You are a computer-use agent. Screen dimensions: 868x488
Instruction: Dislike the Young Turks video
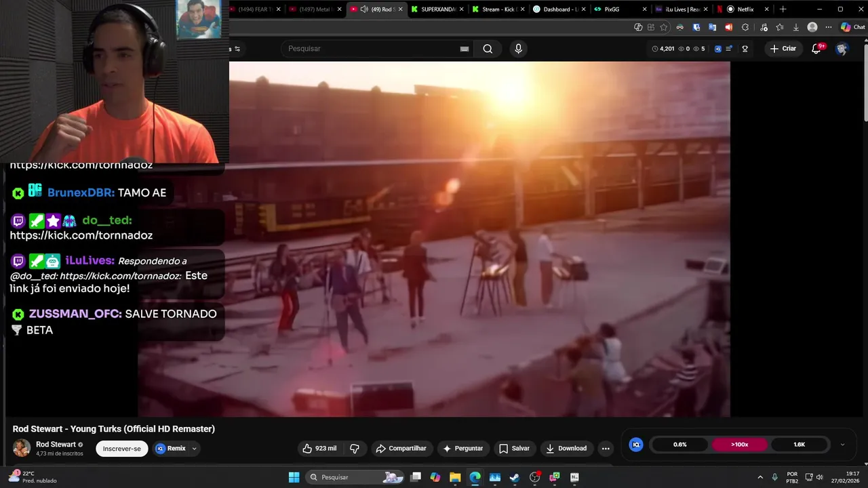pyautogui.click(x=354, y=448)
